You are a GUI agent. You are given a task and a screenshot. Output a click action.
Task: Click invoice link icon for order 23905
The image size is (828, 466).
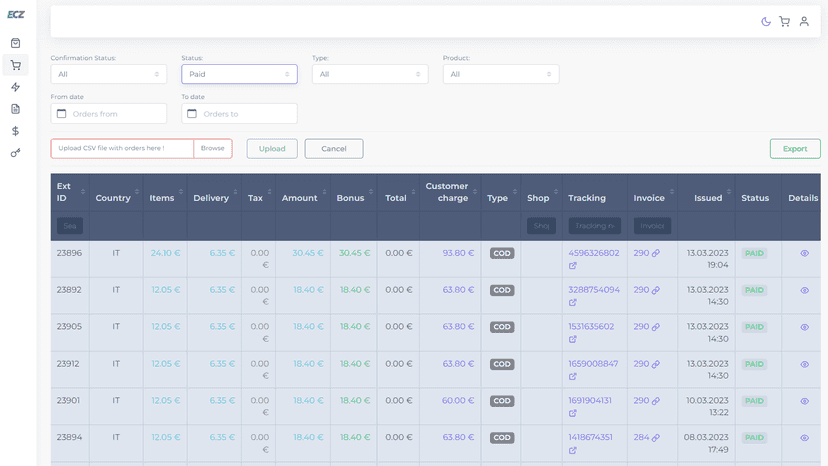click(655, 327)
